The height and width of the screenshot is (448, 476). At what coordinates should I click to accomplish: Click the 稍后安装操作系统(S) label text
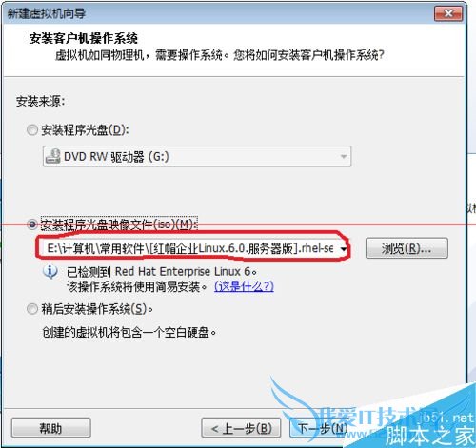[x=97, y=309]
